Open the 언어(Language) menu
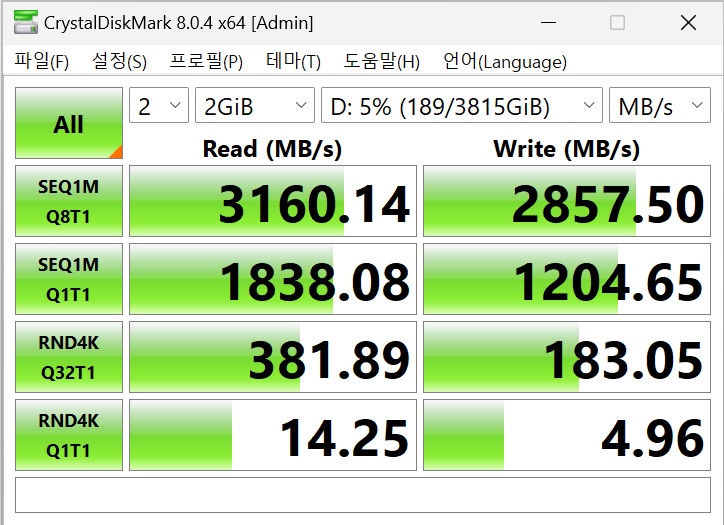 (x=505, y=60)
